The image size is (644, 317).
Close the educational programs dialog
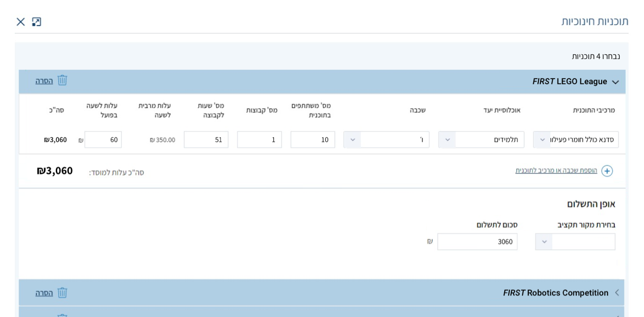point(21,22)
